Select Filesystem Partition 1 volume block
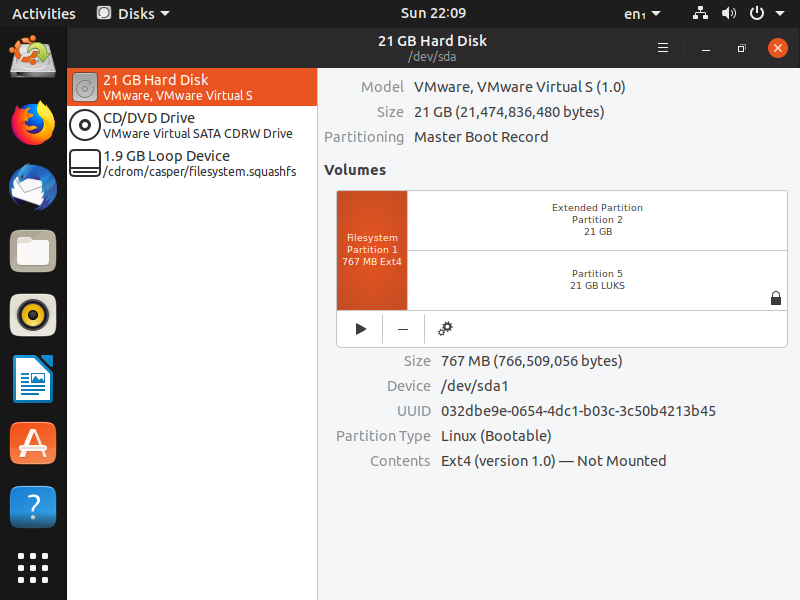Viewport: 800px width, 600px height. 372,250
